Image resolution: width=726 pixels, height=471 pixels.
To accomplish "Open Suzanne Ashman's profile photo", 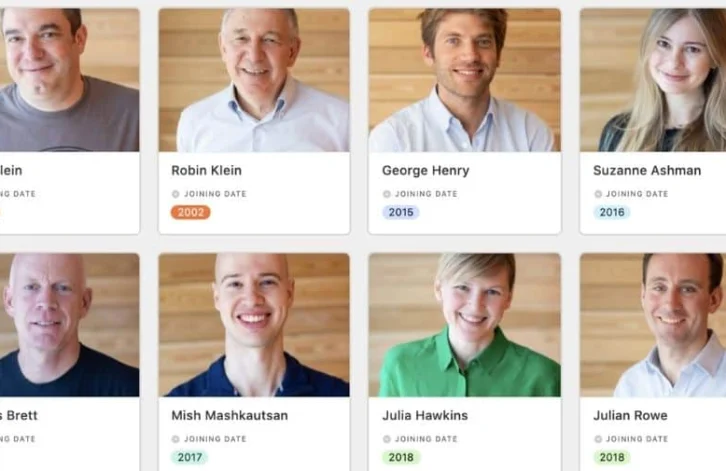I will click(x=653, y=80).
